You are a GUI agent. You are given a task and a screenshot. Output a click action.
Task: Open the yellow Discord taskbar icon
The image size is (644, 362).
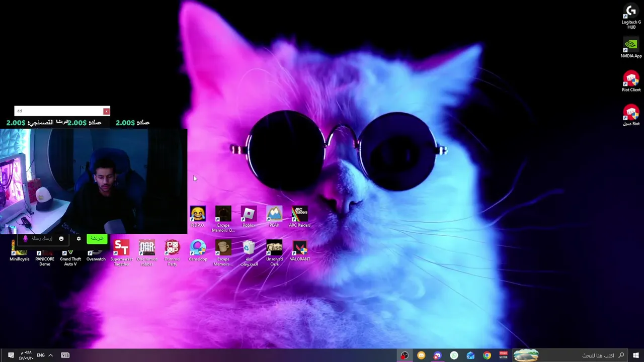tap(421, 355)
